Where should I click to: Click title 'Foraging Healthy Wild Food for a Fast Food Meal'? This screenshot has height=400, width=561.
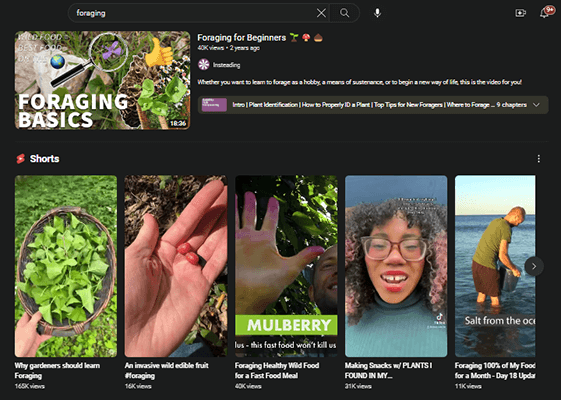pos(277,370)
